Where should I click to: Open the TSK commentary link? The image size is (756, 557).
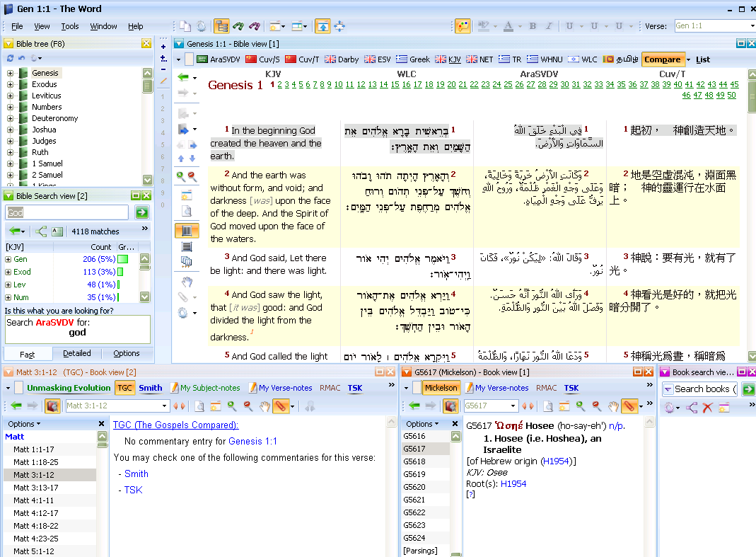(x=133, y=490)
